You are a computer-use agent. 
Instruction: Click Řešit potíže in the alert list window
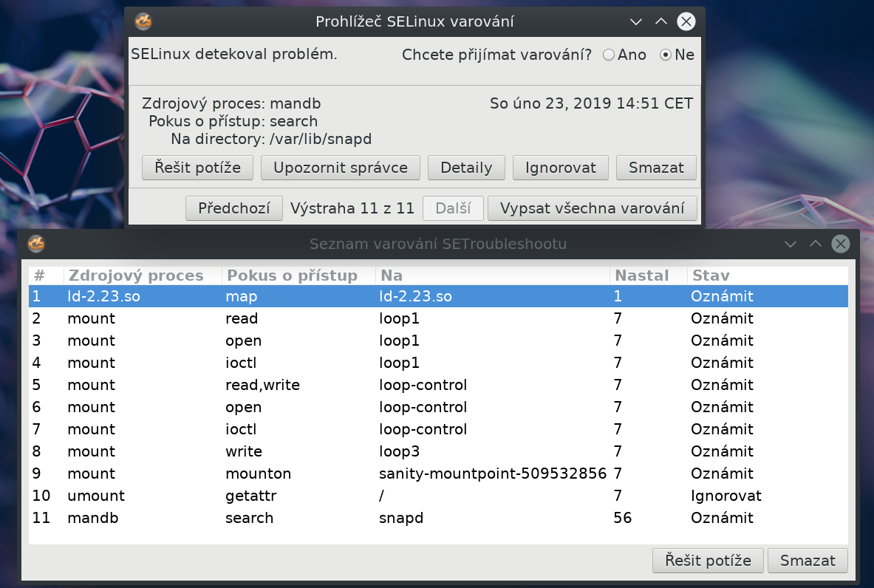click(x=708, y=560)
